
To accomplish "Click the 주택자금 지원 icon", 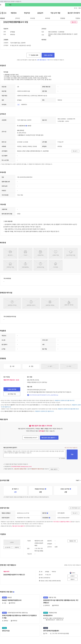I will pos(10,265).
